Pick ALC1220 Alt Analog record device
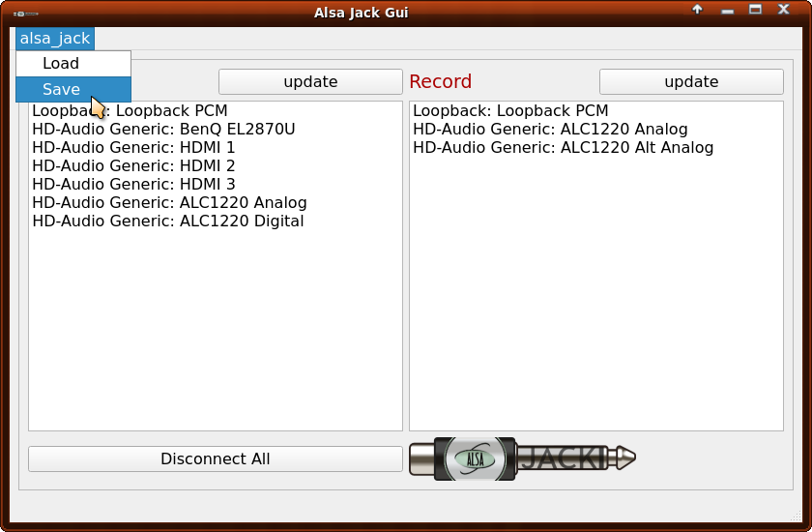 click(563, 148)
